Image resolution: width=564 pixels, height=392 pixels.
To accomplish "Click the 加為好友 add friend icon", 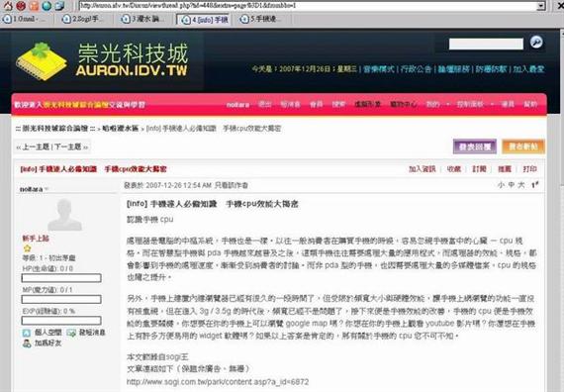I will tap(27, 343).
